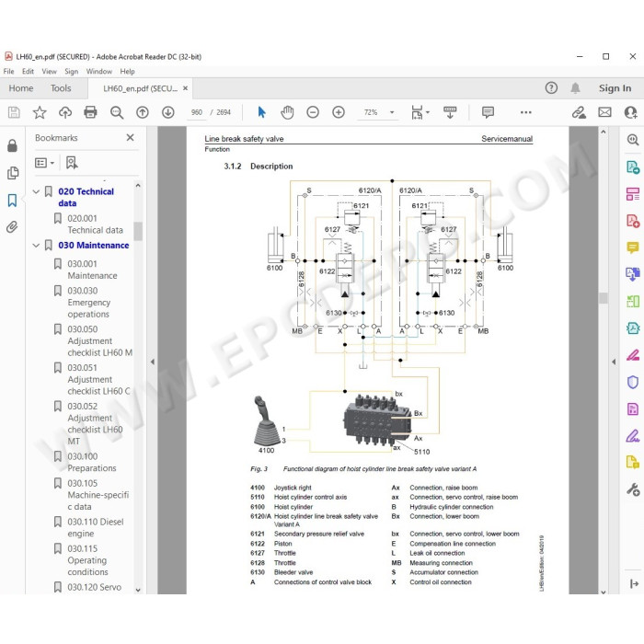Open notifications bell
Screen dimensions: 644x644
coord(575,88)
